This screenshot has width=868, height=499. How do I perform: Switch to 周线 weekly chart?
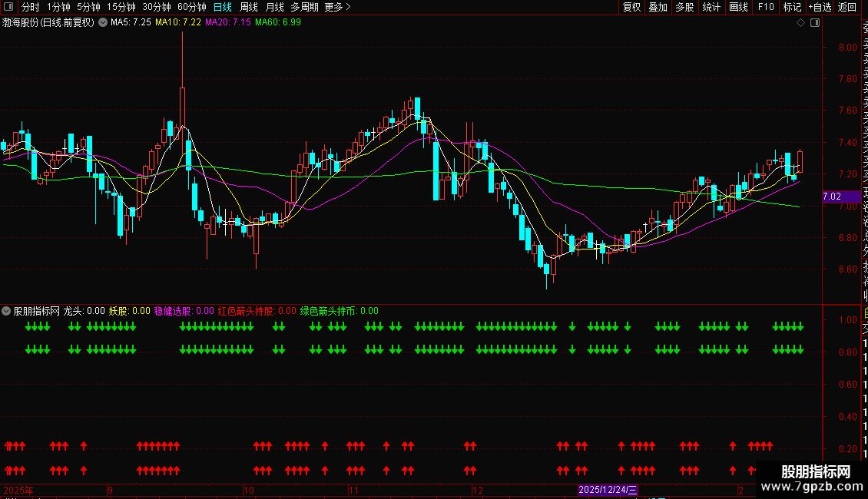(249, 7)
